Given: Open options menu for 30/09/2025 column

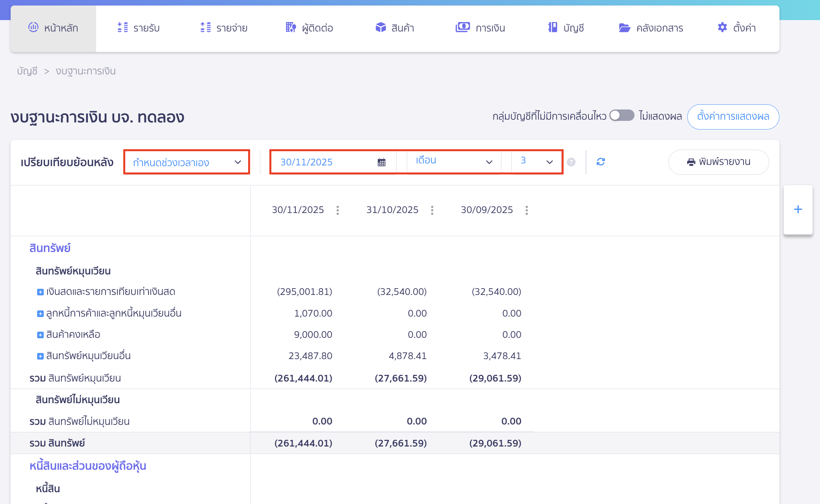Looking at the screenshot, I should 527,210.
